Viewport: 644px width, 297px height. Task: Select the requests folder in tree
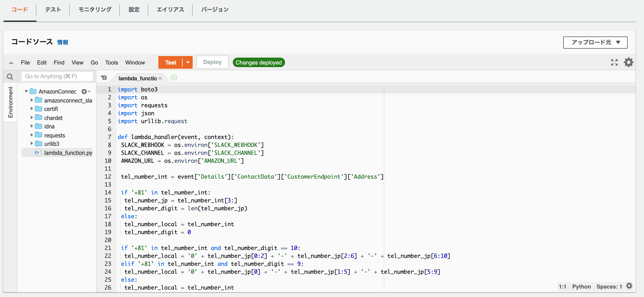click(55, 135)
